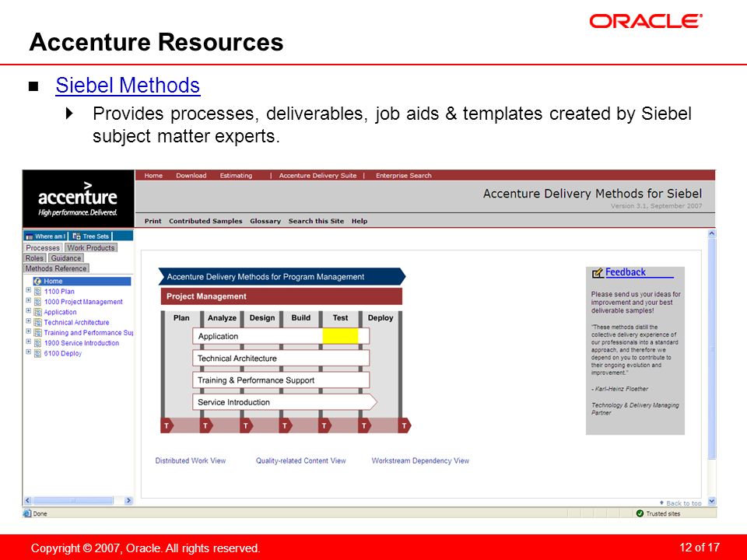Select the Deploy phase column header
Image resolution: width=747 pixels, height=560 pixels.
(x=381, y=317)
